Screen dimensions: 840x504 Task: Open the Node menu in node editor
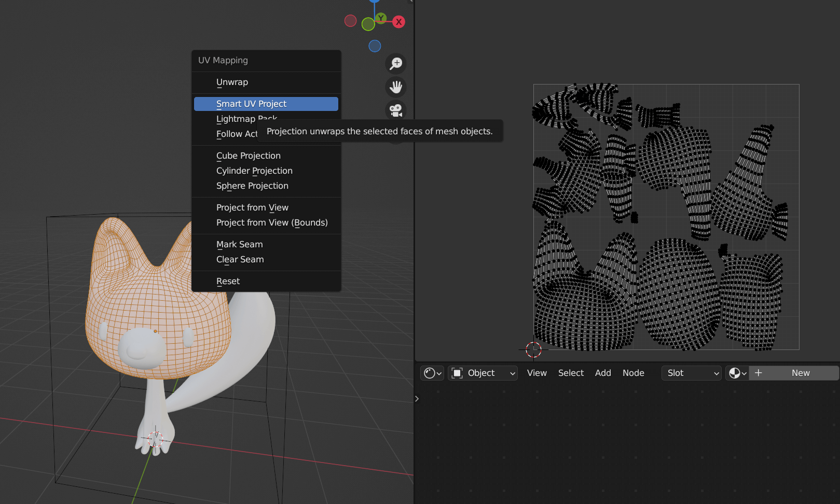(x=634, y=373)
